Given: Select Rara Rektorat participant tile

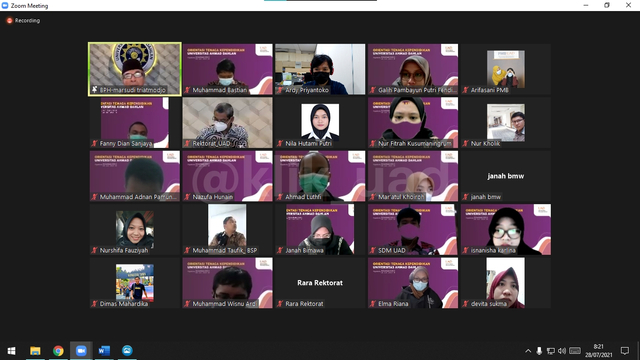Looking at the screenshot, I should point(320,283).
